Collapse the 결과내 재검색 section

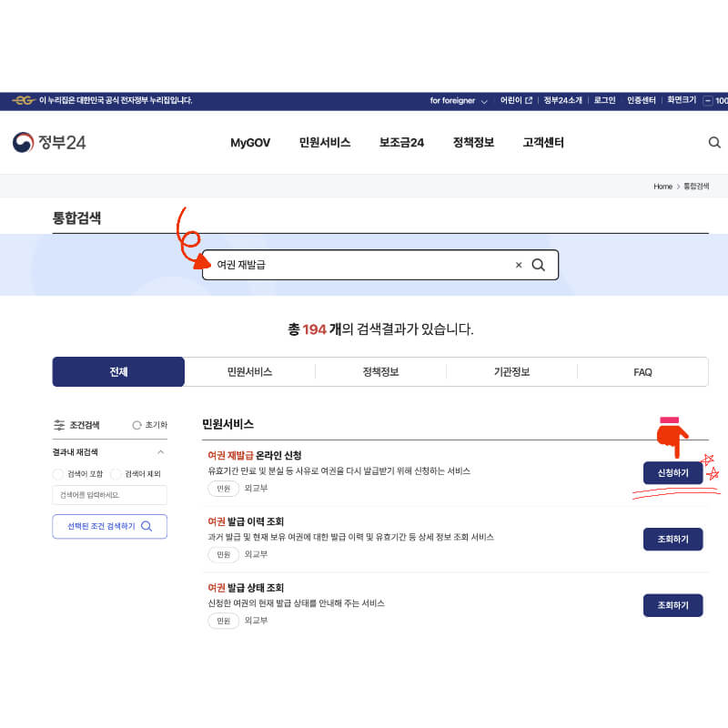point(163,451)
